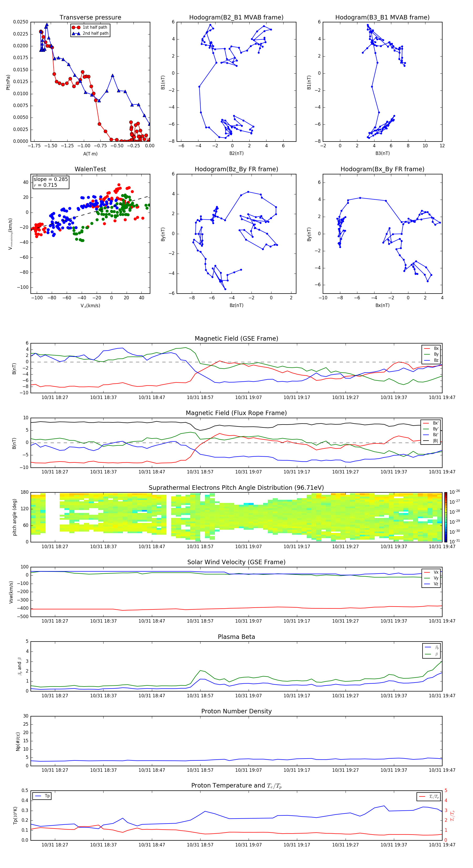Click By' in the Flux Rope legend
The height and width of the screenshot is (868, 473).
pos(436,429)
